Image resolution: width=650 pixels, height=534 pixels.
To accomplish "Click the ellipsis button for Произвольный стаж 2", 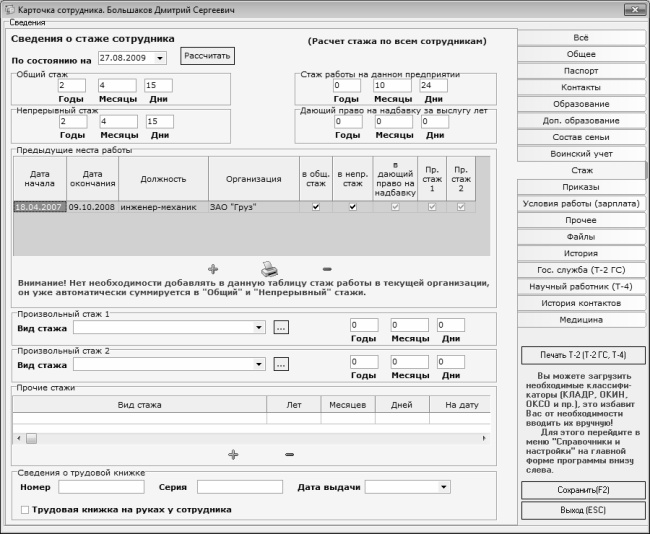I will tap(281, 364).
